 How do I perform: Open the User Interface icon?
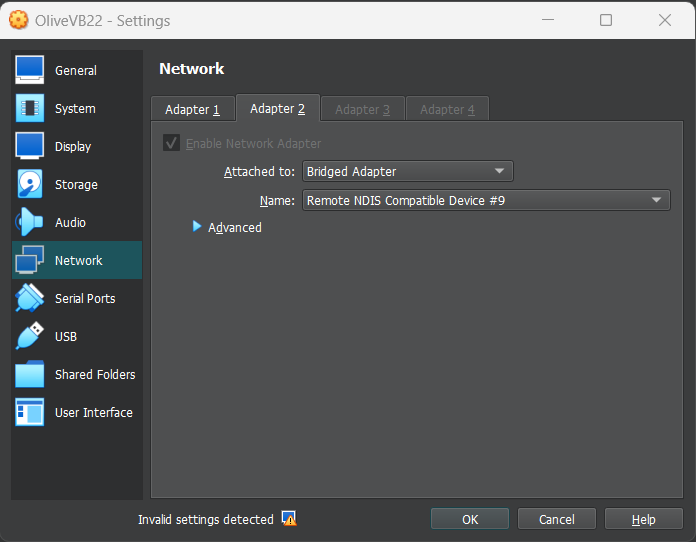coord(30,412)
